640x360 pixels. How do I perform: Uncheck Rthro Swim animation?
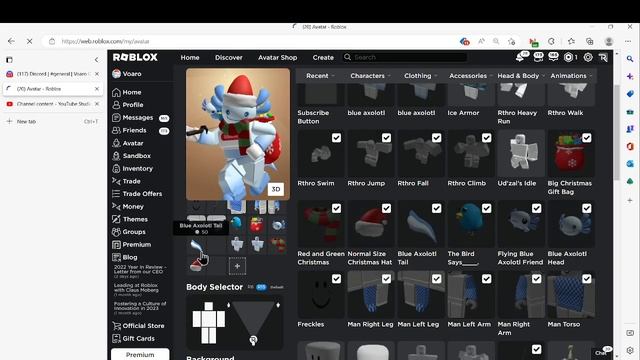(x=336, y=138)
